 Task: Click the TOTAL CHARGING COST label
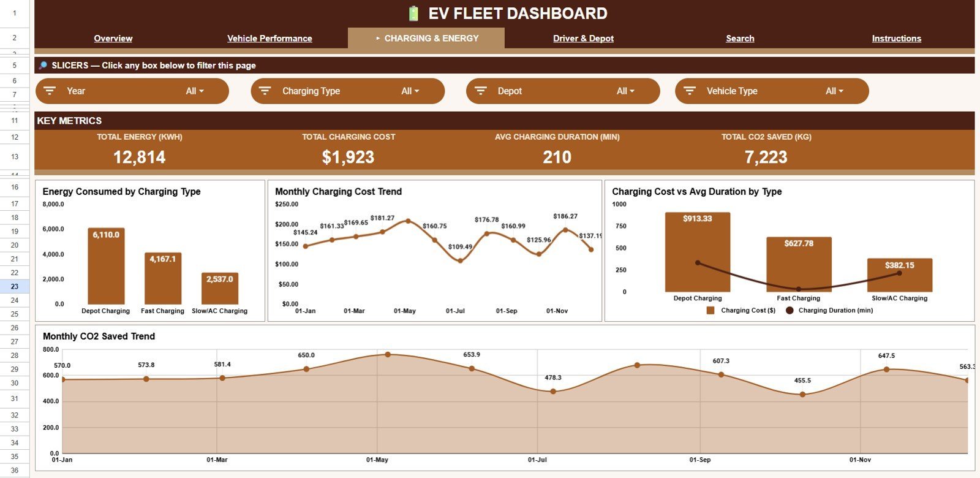pos(349,137)
